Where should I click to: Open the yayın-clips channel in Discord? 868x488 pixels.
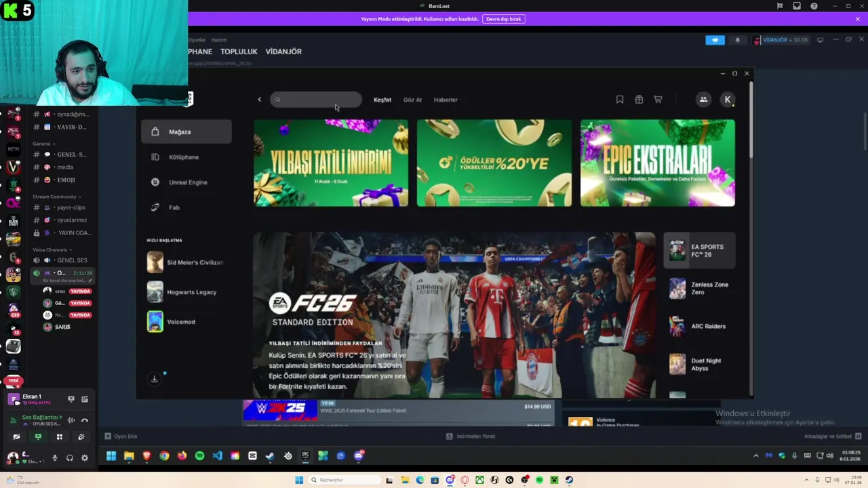(63, 207)
